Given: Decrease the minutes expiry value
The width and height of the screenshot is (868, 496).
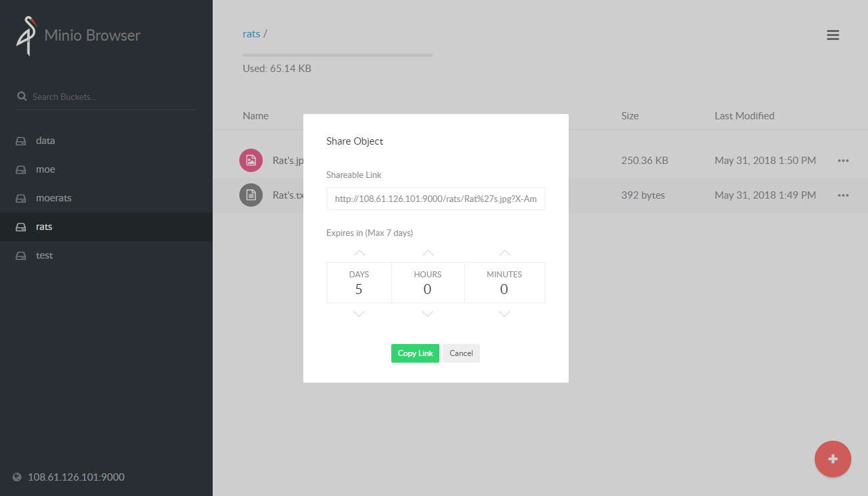Looking at the screenshot, I should 505,313.
